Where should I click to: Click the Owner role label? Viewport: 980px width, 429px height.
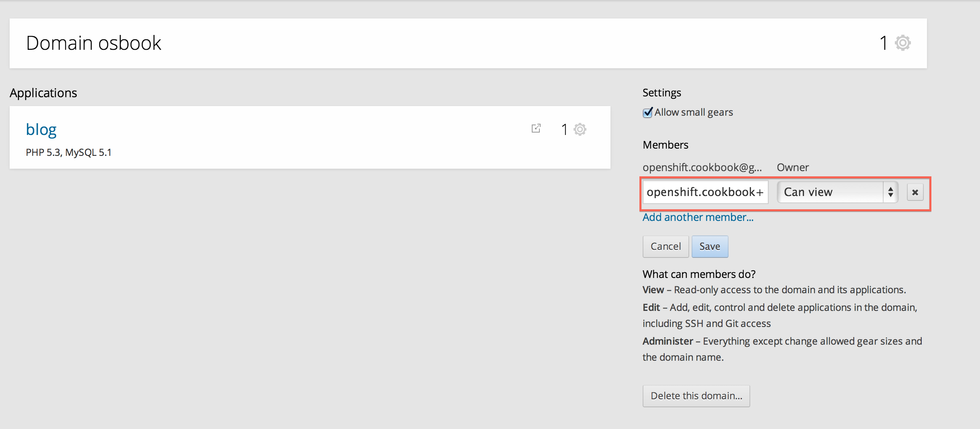coord(792,168)
